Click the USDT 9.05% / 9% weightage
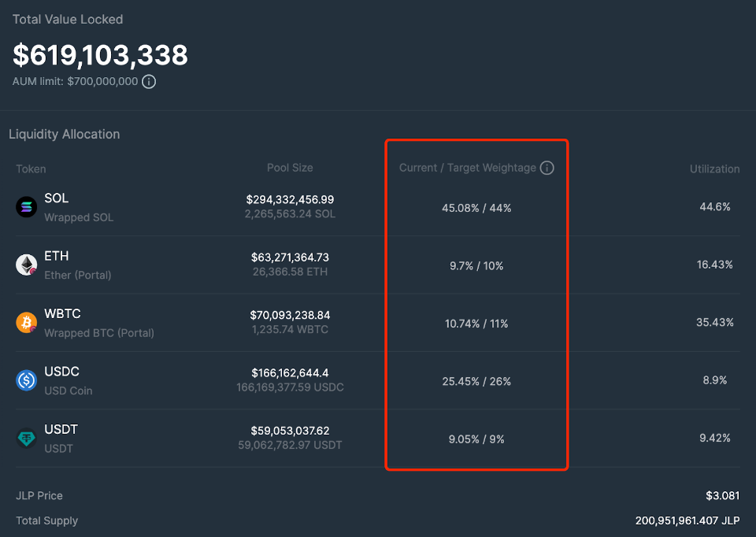The width and height of the screenshot is (756, 537). [x=476, y=439]
